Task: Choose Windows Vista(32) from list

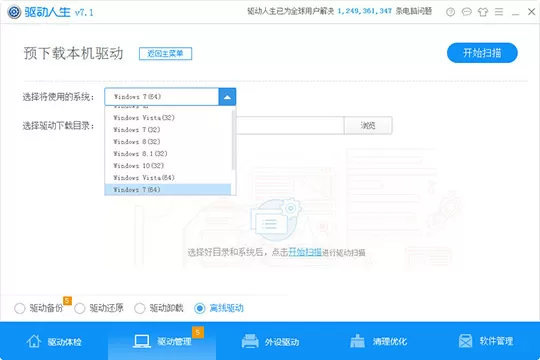Action: [x=168, y=117]
